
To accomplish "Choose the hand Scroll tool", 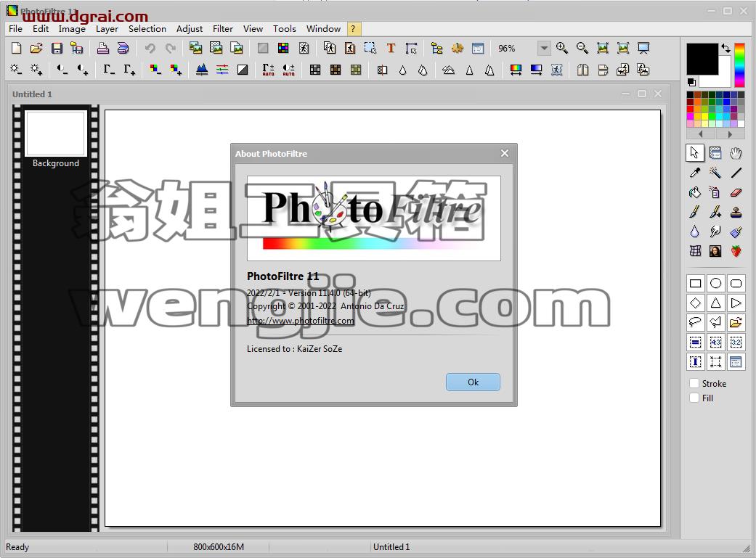I will pos(736,153).
